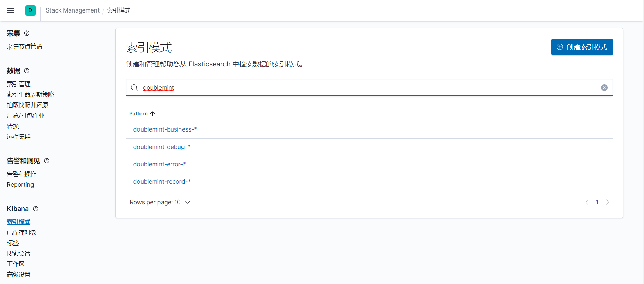Click the search magnifier icon

pos(134,88)
